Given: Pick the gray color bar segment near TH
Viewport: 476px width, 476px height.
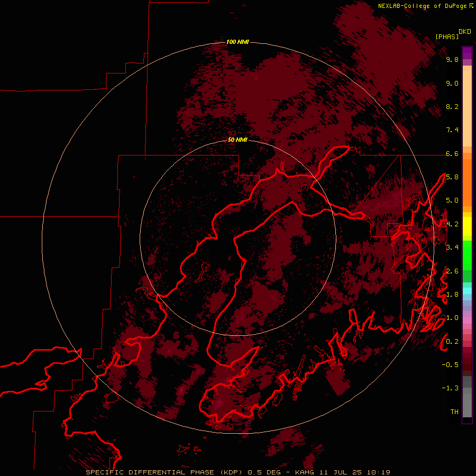Looking at the screenshot, I should tap(467, 405).
